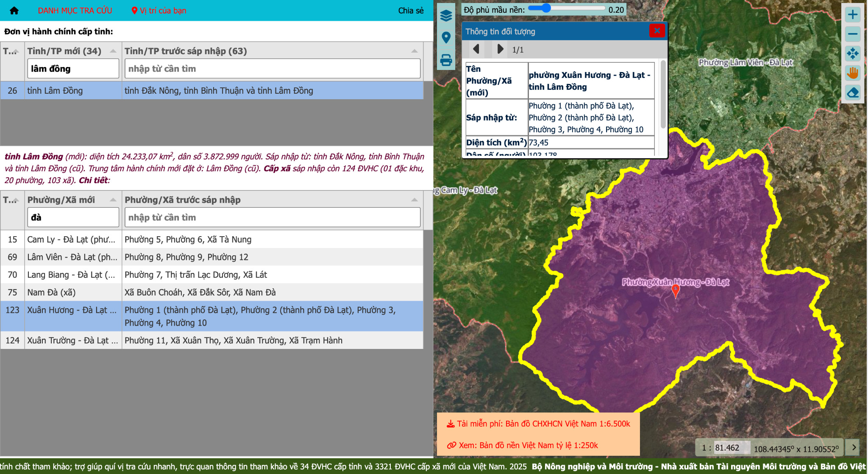Click the popup ward name phường Xuân Hương
868x474 pixels.
coord(590,81)
